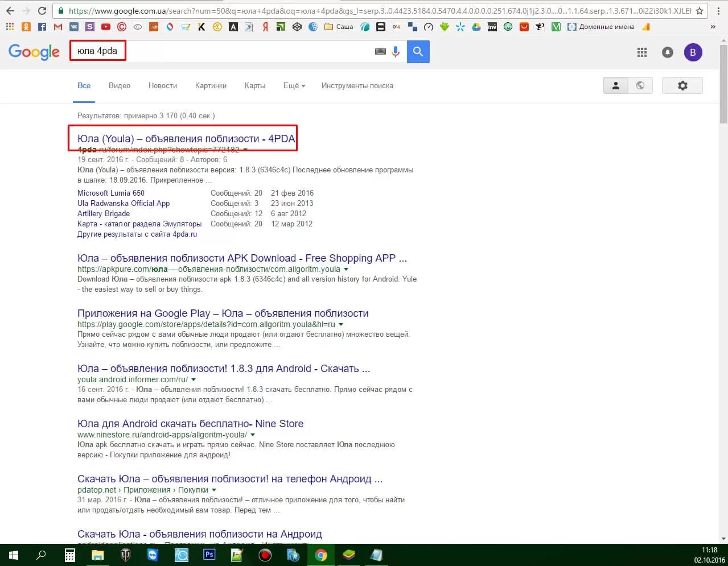Expand dropdown arrow next to youla.android.informer.com
The height and width of the screenshot is (566, 728).
click(x=194, y=379)
